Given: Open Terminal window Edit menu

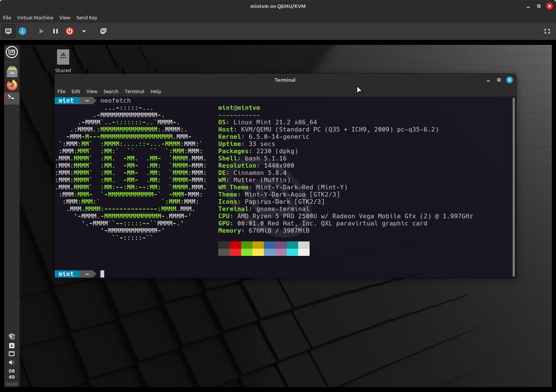Looking at the screenshot, I should [76, 92].
